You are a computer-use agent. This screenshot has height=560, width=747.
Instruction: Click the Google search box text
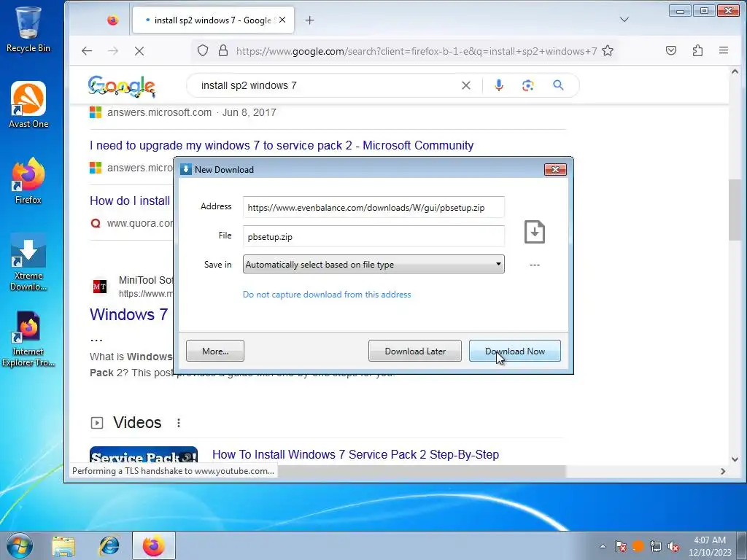click(249, 85)
